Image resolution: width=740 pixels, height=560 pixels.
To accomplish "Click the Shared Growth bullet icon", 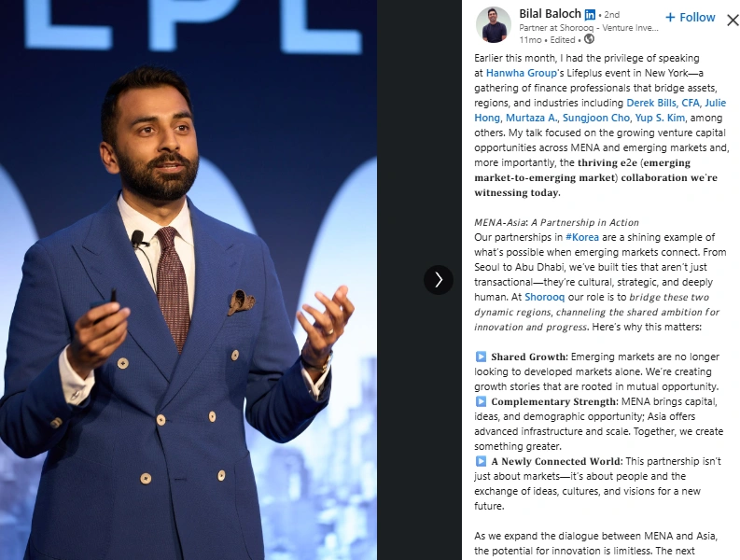I will 481,357.
